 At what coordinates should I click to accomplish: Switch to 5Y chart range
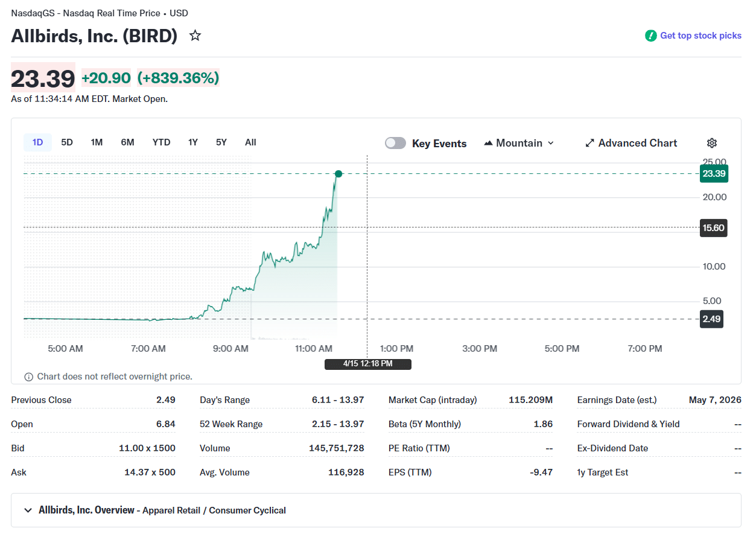click(x=221, y=142)
